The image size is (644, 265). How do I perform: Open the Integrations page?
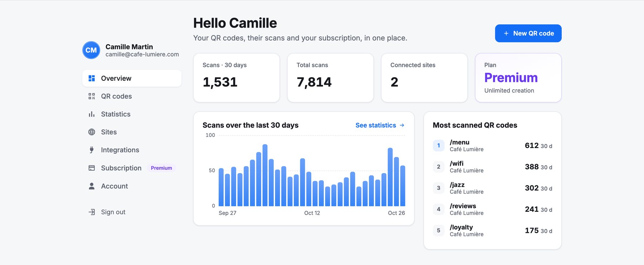132,150
